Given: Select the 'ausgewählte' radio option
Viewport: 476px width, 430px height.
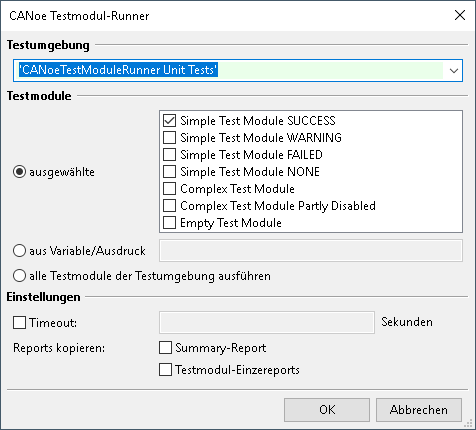Looking at the screenshot, I should coord(19,172).
